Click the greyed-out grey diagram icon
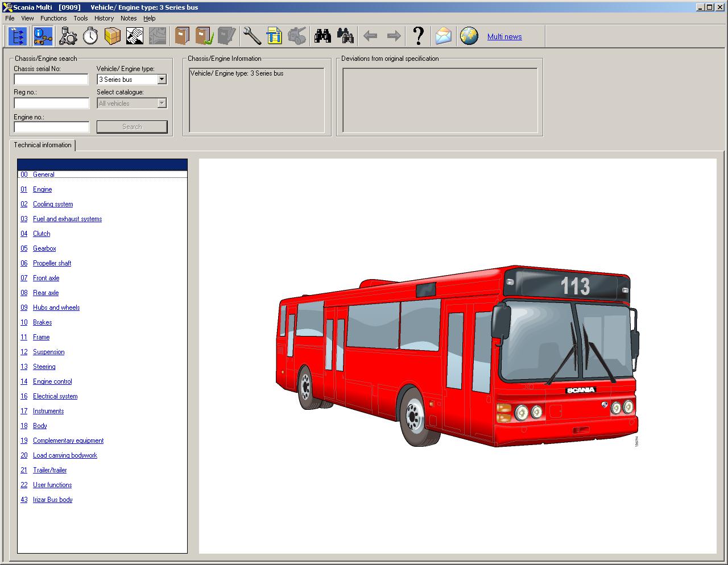Screen dimensions: 728x565 coord(158,36)
